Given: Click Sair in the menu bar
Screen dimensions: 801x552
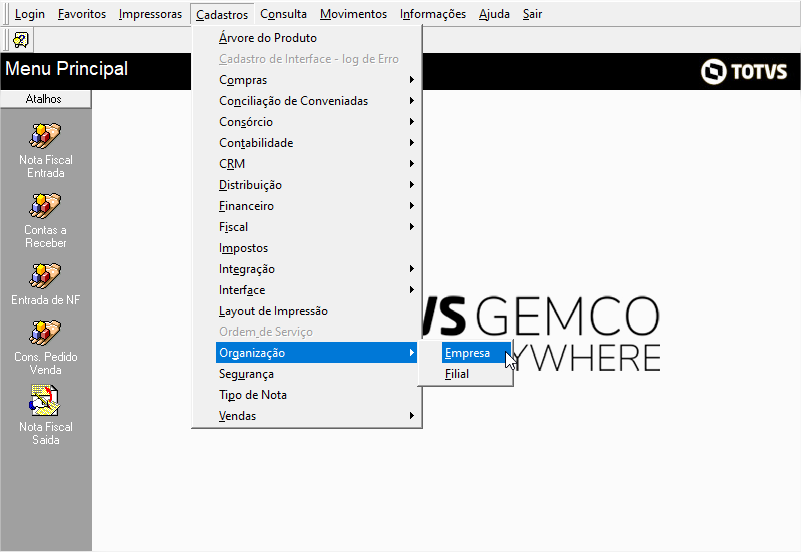Looking at the screenshot, I should (532, 14).
